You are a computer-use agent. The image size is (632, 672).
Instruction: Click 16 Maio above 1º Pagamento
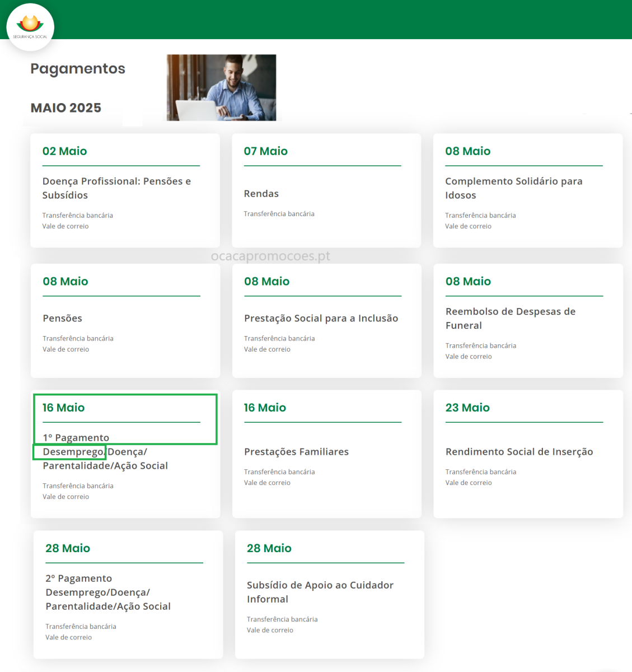click(x=64, y=408)
